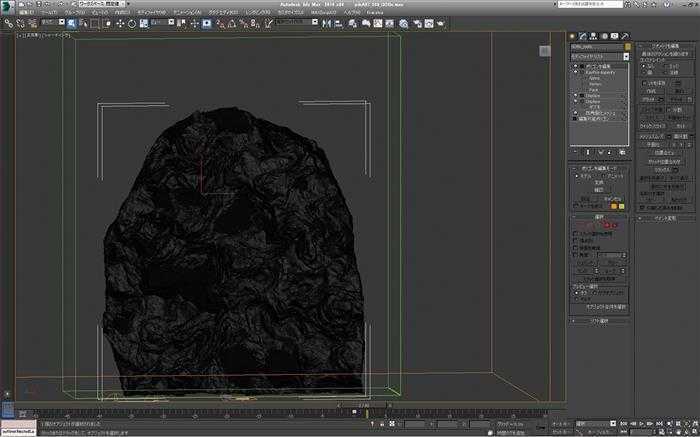700x437 pixels.
Task: Toggle the 角度 checkbox in selection rollout
Action: coord(575,255)
